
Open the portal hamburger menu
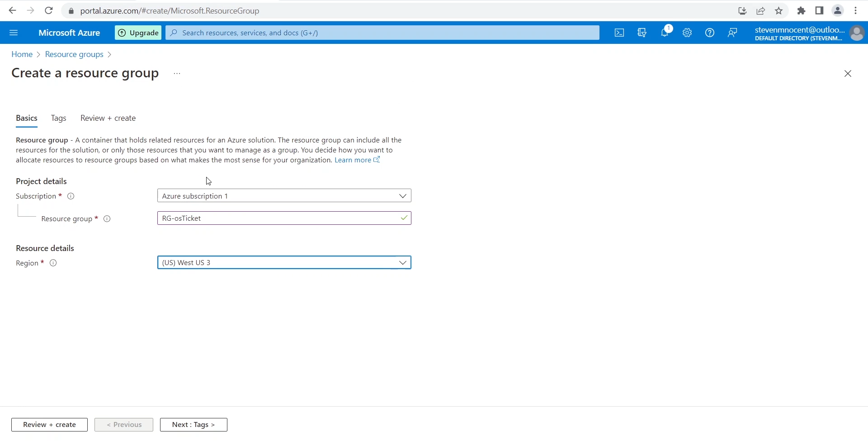[x=14, y=33]
